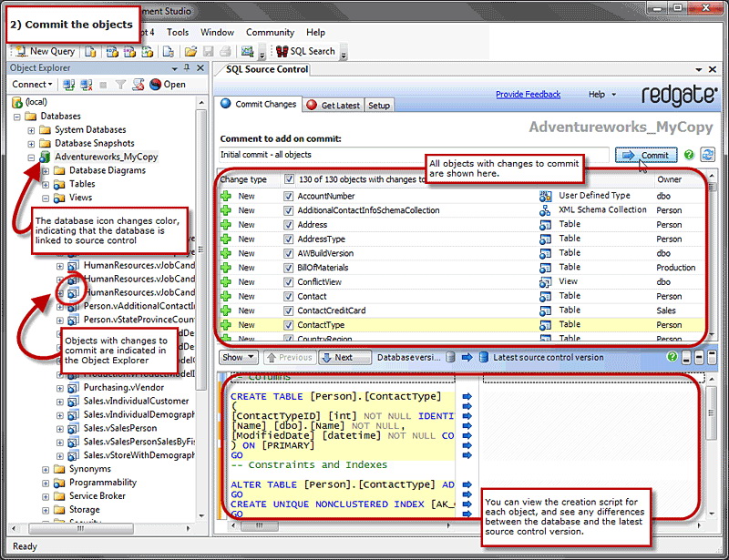Select the Adventureworks_MyCopy database icon
This screenshot has width=729, height=560.
pyautogui.click(x=45, y=158)
